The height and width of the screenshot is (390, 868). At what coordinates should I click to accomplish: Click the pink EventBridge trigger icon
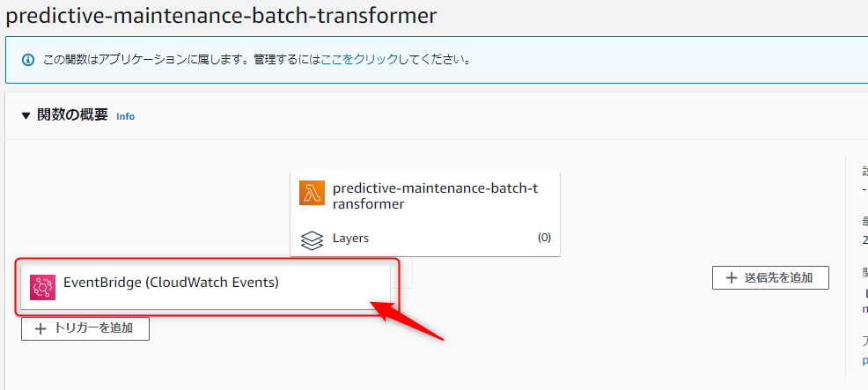pos(42,287)
